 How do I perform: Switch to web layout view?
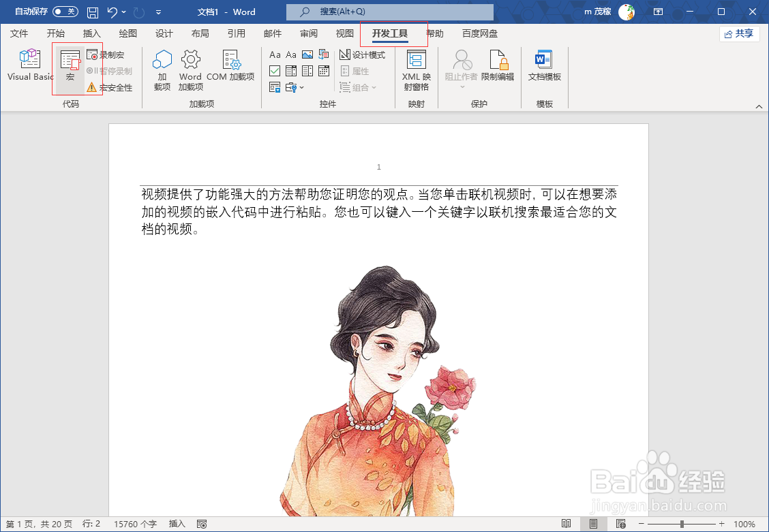click(620, 524)
